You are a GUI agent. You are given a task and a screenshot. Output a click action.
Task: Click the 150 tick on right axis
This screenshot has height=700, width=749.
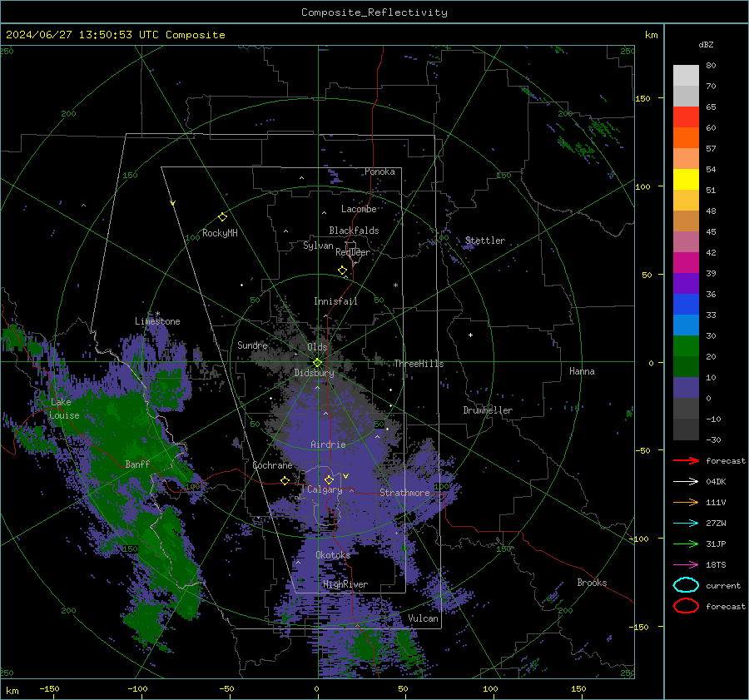pos(643,98)
